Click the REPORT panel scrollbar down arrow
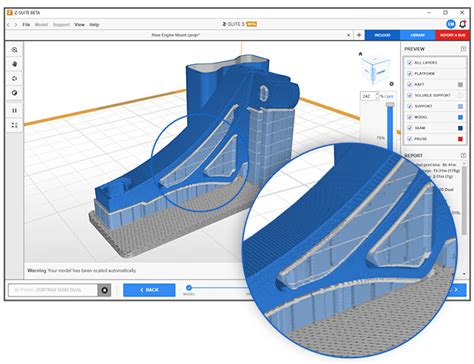 (x=464, y=274)
